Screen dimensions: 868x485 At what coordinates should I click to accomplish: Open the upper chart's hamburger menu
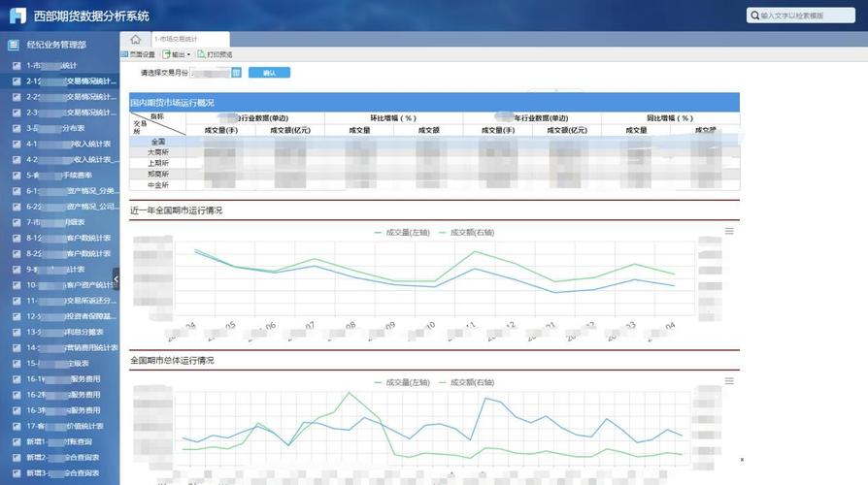[x=729, y=231]
